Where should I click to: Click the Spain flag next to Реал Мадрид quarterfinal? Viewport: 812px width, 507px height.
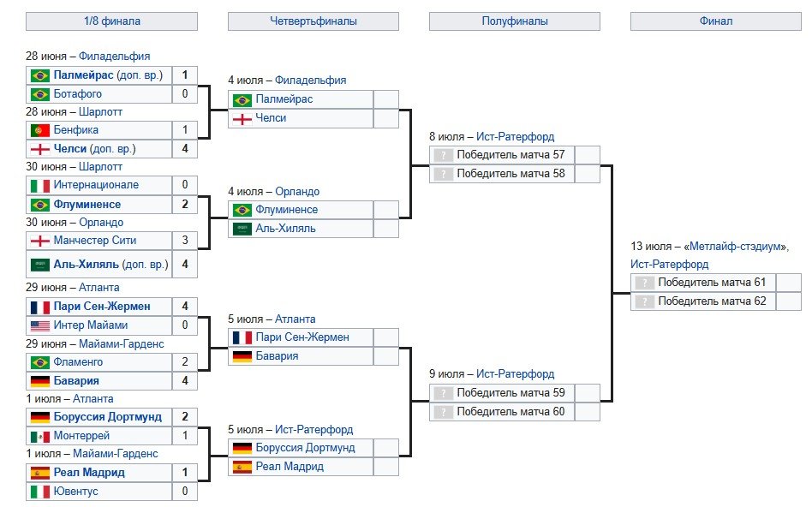coord(242,467)
